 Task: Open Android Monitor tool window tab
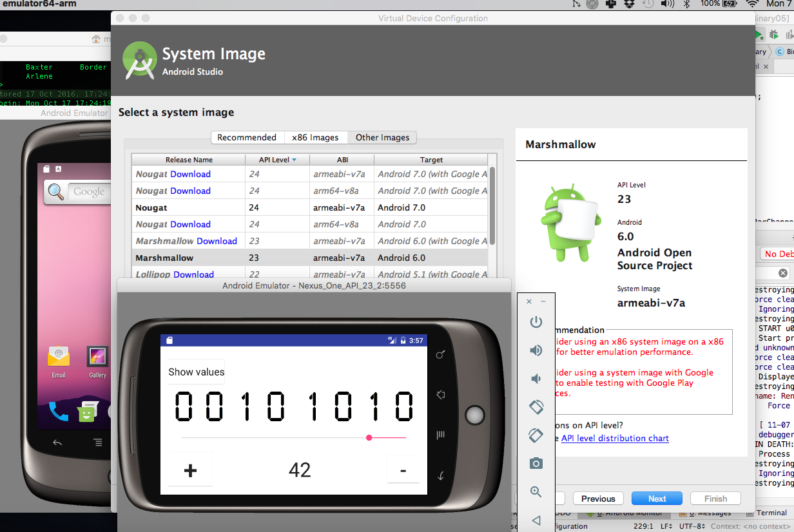(624, 513)
